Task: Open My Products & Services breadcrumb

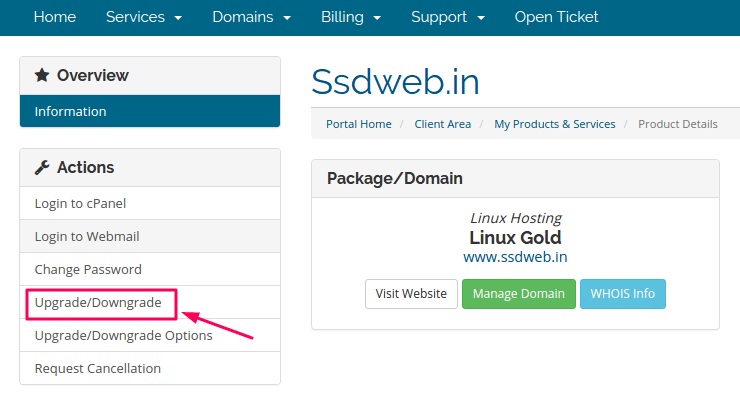Action: (555, 124)
